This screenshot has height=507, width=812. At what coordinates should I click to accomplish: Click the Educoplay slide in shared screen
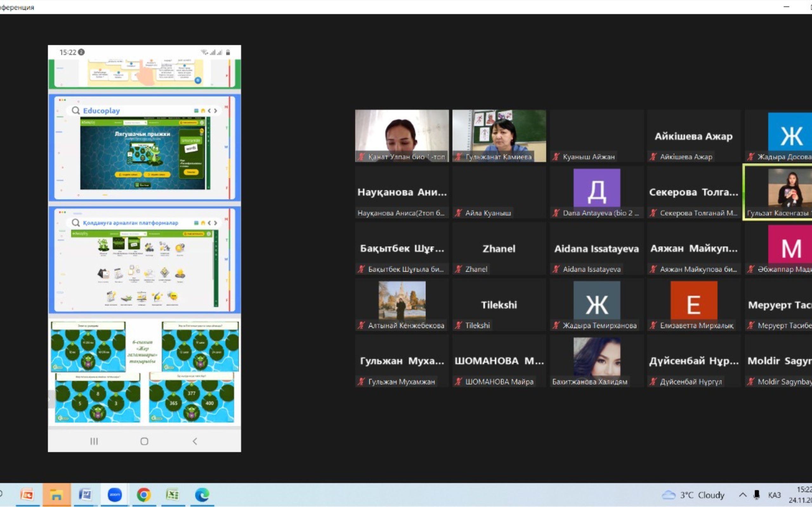click(144, 148)
